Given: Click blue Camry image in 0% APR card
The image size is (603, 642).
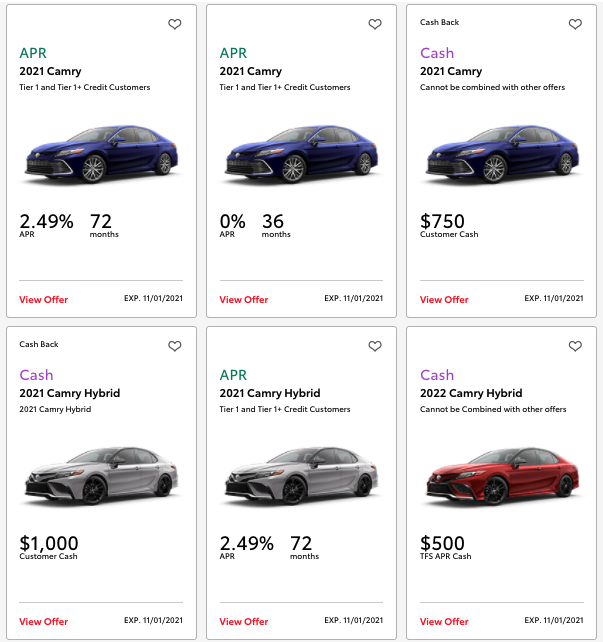Looking at the screenshot, I should [300, 154].
